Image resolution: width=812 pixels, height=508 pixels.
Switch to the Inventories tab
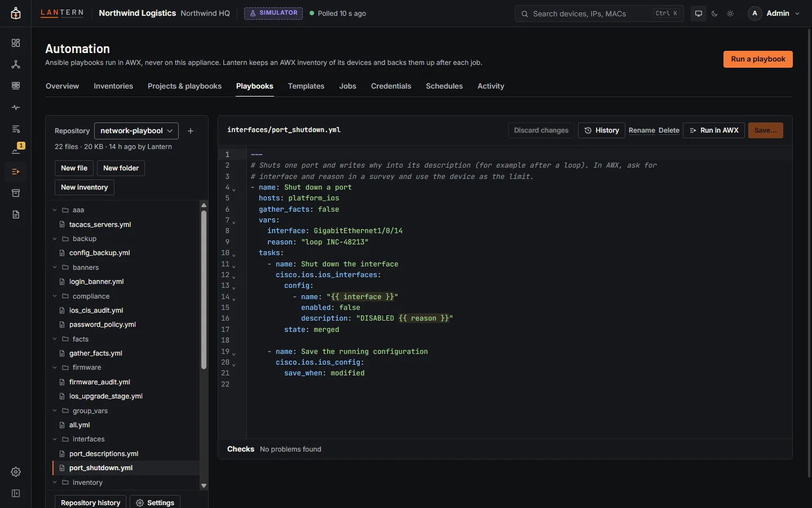click(x=113, y=86)
